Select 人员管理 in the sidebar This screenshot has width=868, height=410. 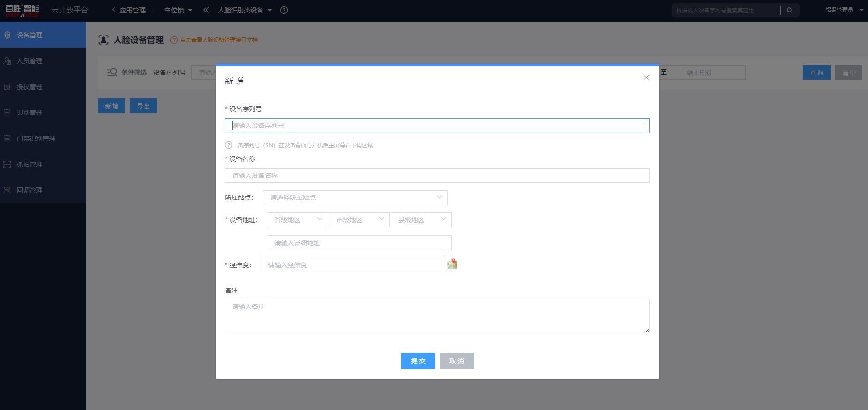coord(30,61)
